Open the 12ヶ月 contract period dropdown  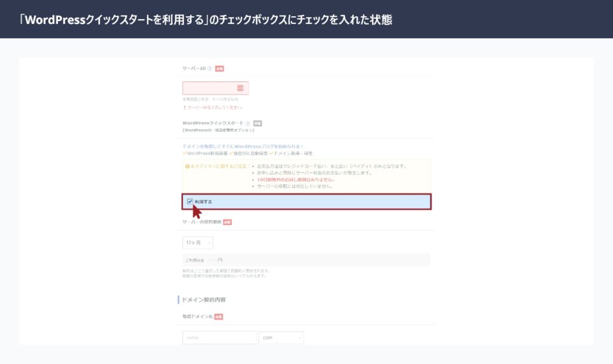pos(198,243)
